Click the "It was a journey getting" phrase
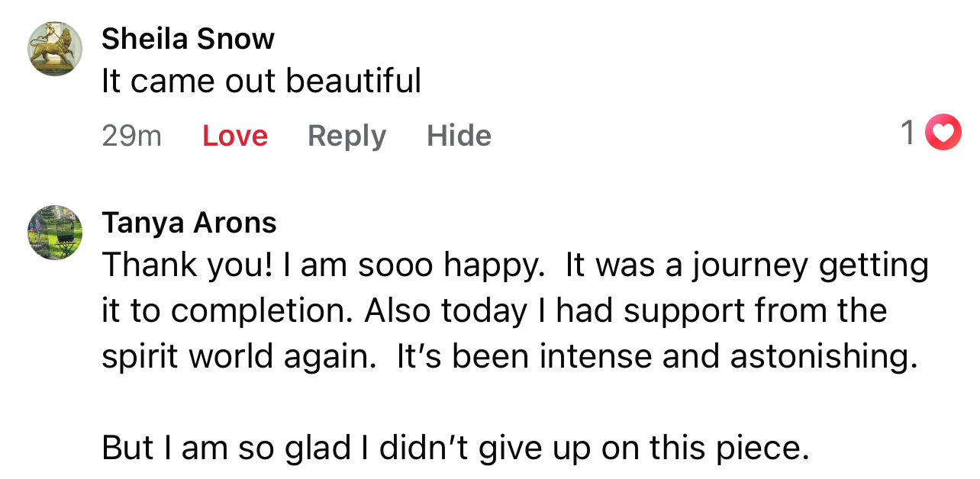The image size is (980, 479). click(x=747, y=266)
